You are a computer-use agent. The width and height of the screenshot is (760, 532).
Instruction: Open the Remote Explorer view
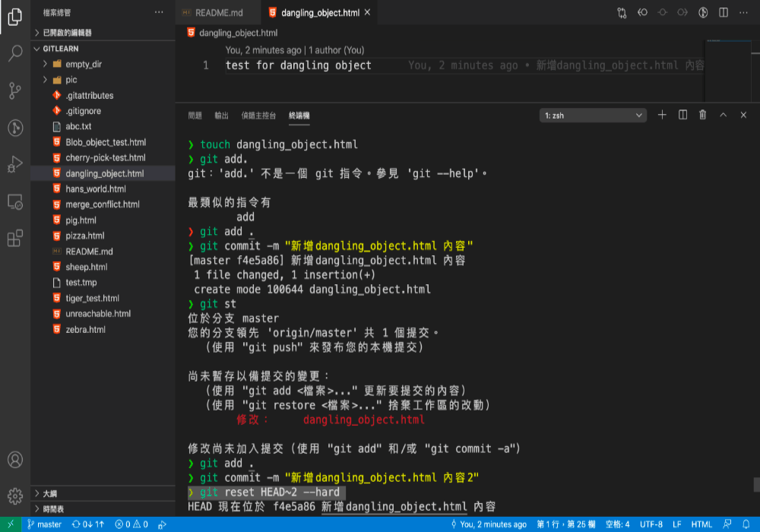point(15,201)
